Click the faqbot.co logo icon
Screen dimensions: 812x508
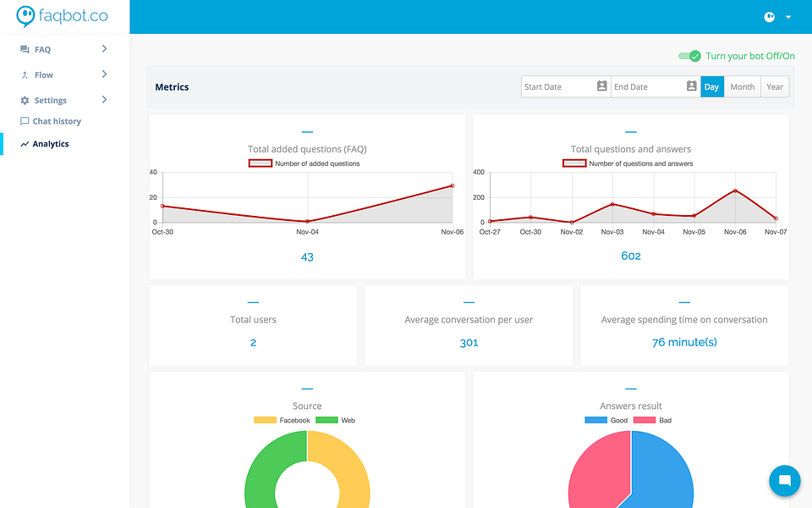click(25, 16)
